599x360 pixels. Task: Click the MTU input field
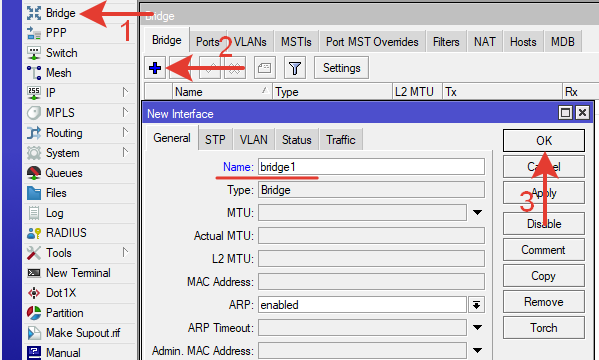362,212
